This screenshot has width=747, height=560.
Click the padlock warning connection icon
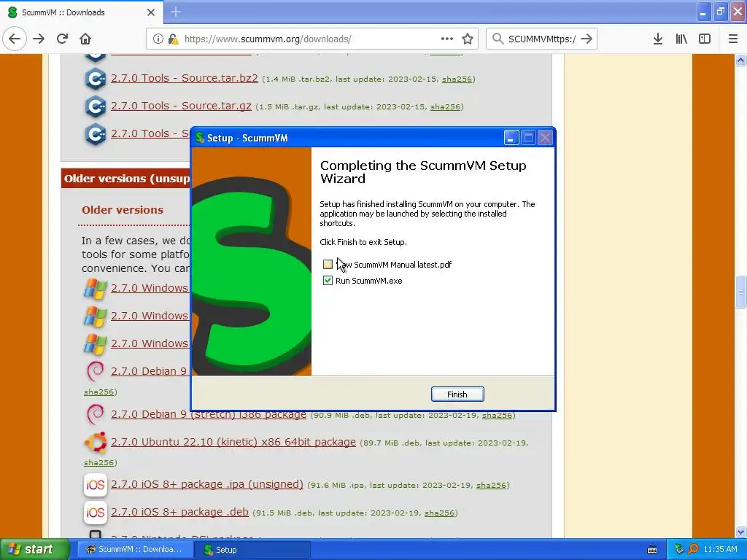[173, 39]
